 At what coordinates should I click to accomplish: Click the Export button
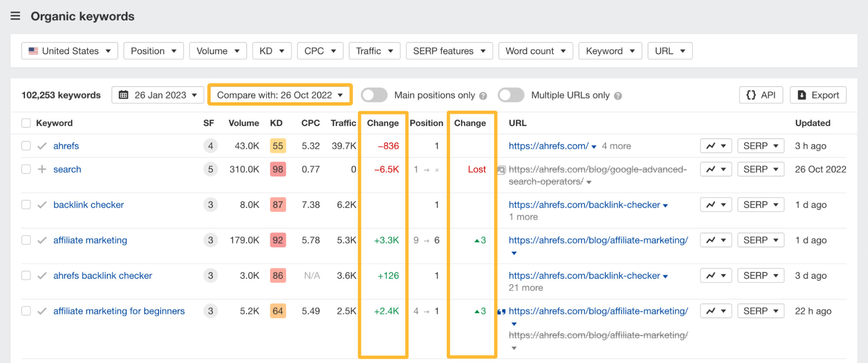(x=818, y=95)
